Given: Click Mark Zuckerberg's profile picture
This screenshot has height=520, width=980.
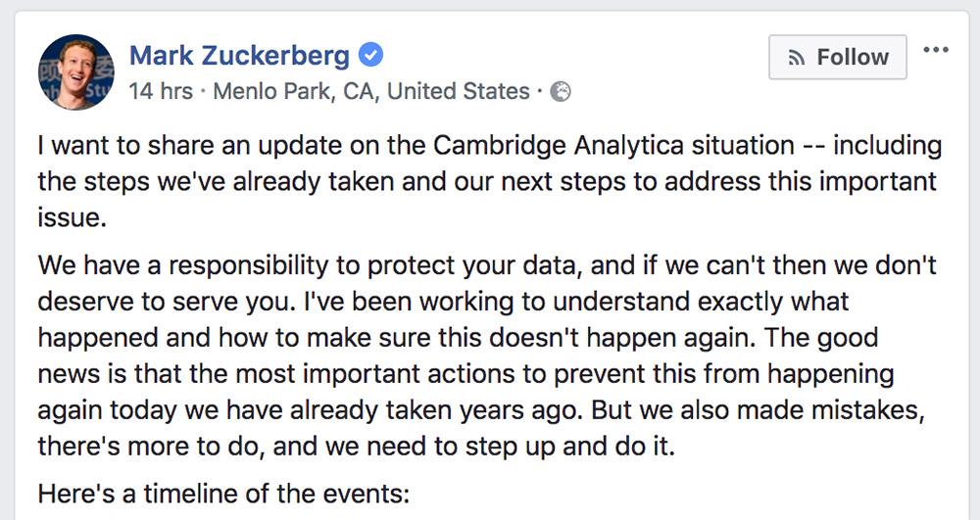Looking at the screenshot, I should point(75,72).
